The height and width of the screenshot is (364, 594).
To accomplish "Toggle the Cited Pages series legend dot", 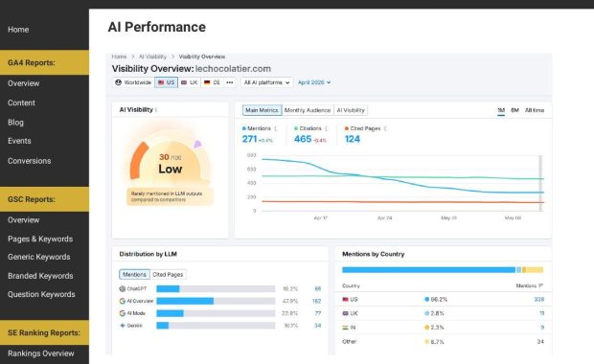I will (347, 128).
